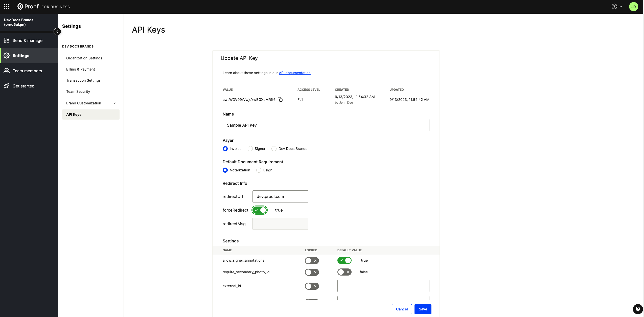The image size is (644, 317).
Task: Toggle locked for allow_signer_annotations
Action: click(312, 261)
